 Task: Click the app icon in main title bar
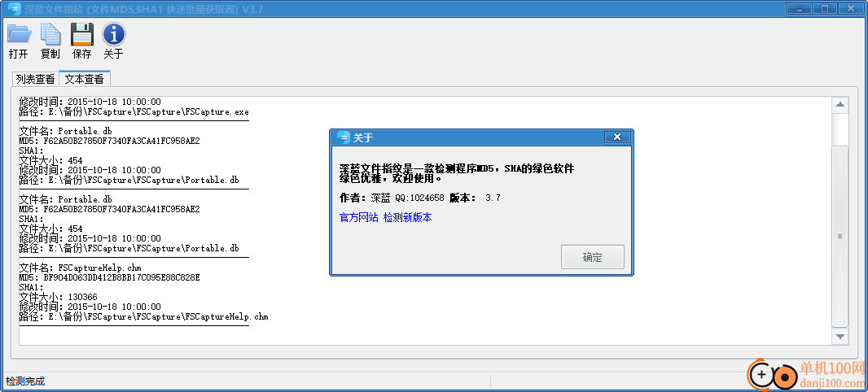click(15, 8)
